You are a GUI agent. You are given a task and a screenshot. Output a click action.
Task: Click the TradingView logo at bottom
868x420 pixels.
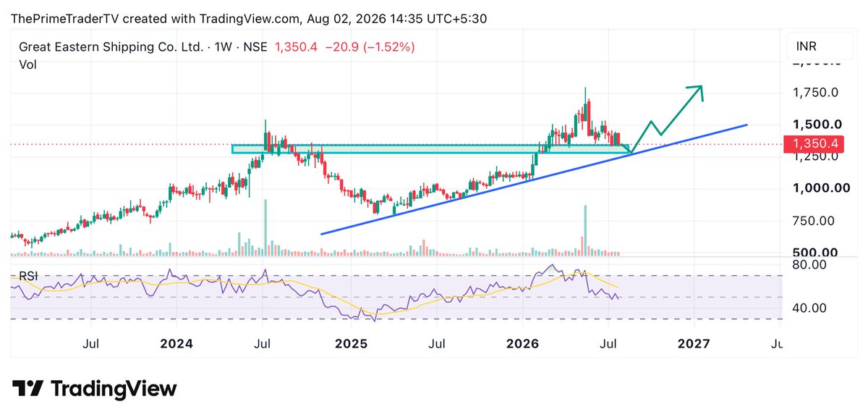(x=95, y=388)
